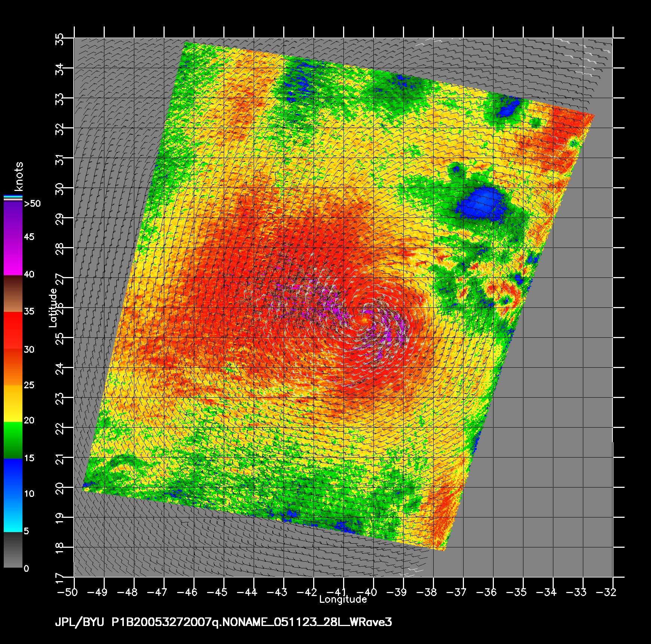Click the longitude tick label '−32'
Image resolution: width=651 pixels, height=644 pixels.
[x=606, y=592]
